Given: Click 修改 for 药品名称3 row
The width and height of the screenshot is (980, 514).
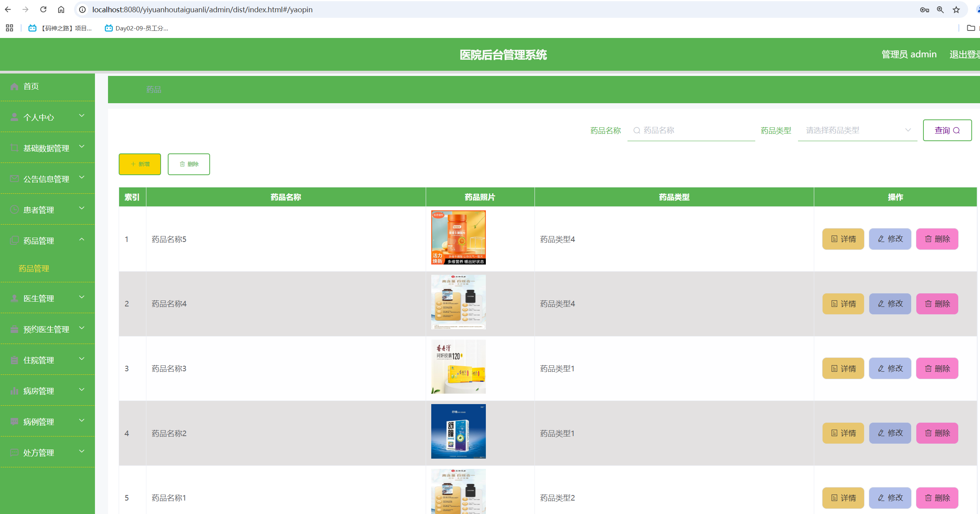Looking at the screenshot, I should [890, 368].
